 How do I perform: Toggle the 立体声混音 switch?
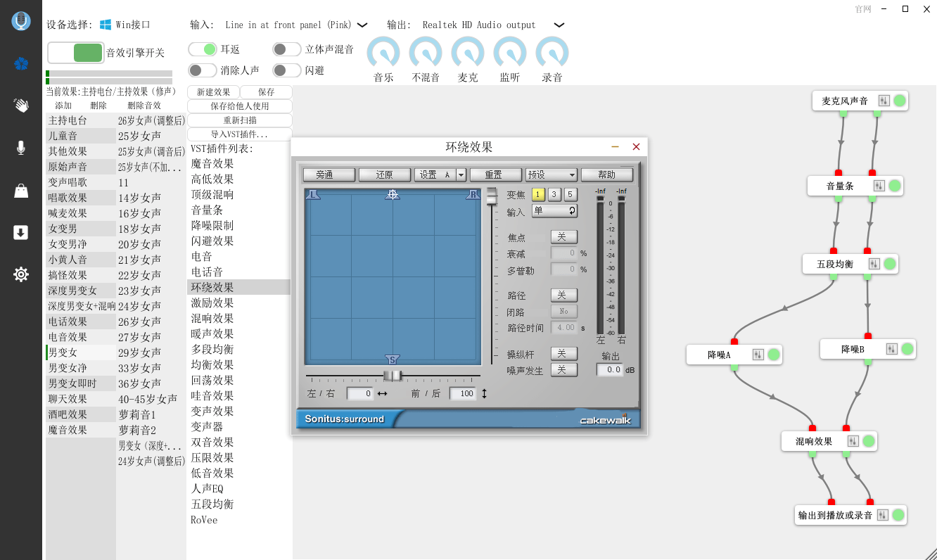click(287, 49)
